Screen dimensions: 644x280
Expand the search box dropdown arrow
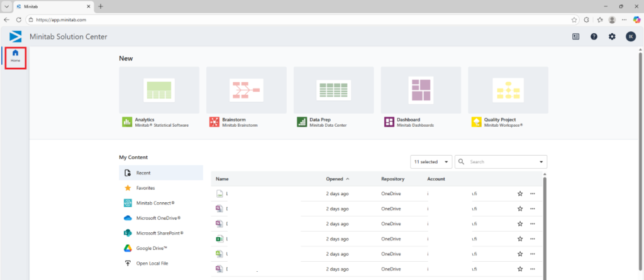click(x=541, y=162)
